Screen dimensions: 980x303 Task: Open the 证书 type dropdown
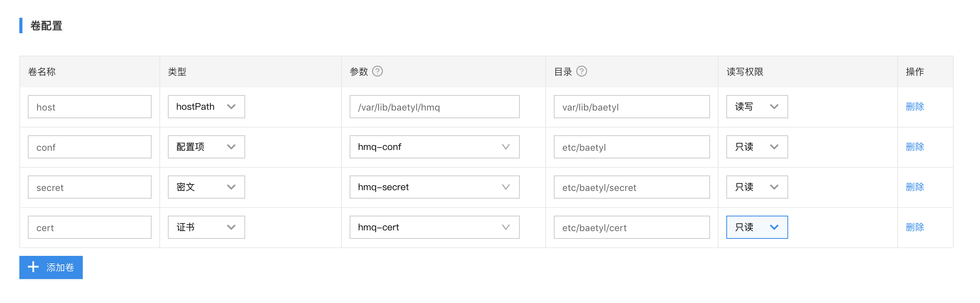(206, 227)
